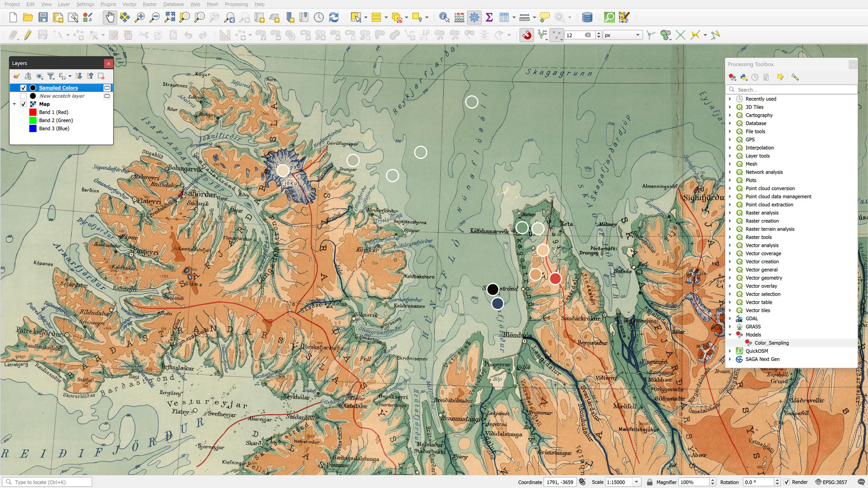Open the snapping tolerance unit px dropdown
Screen dimensions: 868x488
tap(623, 35)
